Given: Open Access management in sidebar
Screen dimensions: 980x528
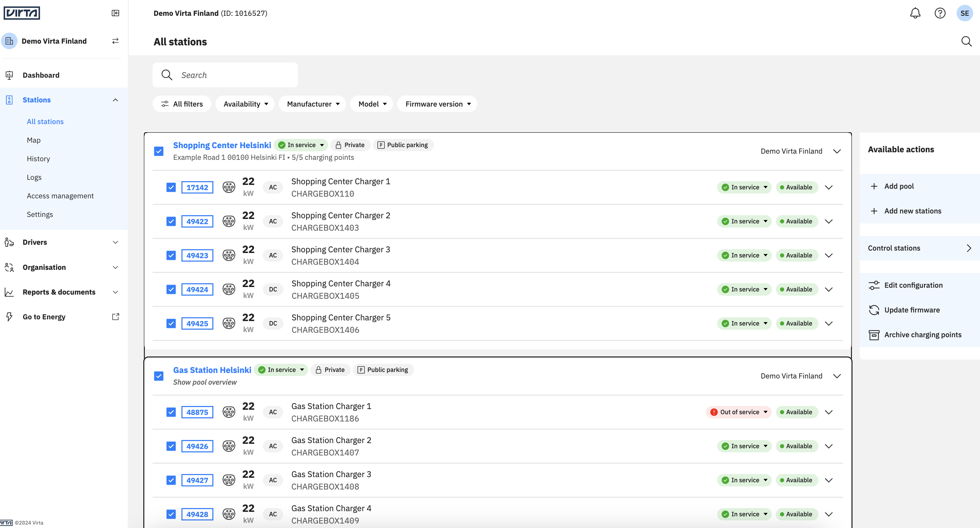Looking at the screenshot, I should click(60, 196).
